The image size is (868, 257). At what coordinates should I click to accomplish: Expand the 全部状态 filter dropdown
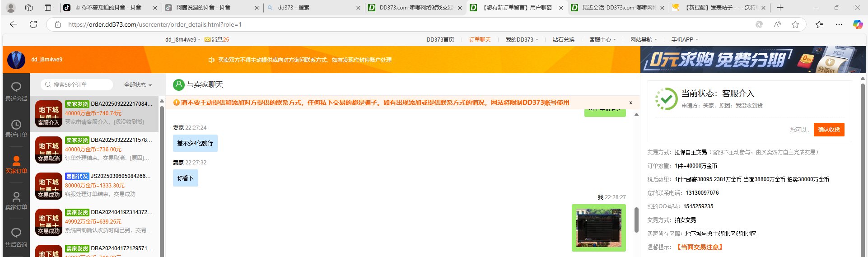click(138, 85)
